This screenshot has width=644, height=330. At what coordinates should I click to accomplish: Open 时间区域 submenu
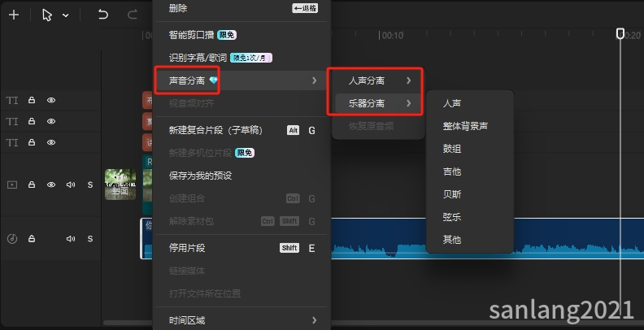[x=241, y=320]
